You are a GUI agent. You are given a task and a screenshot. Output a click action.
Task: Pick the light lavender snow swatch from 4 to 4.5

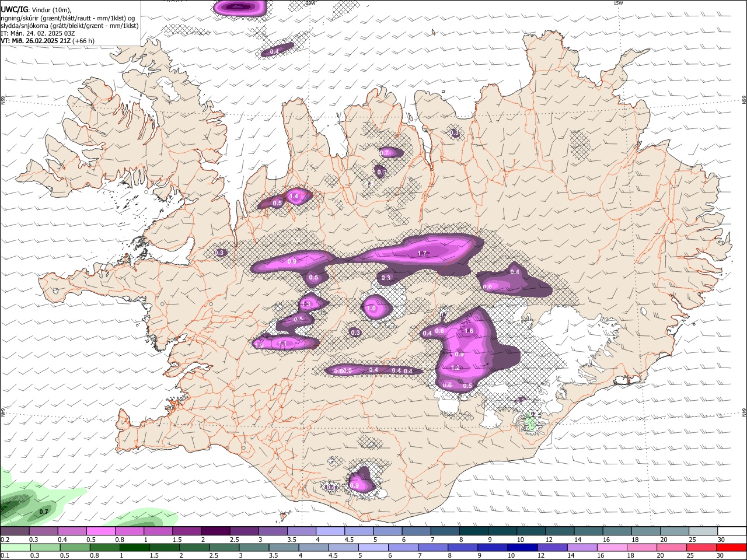click(x=329, y=531)
